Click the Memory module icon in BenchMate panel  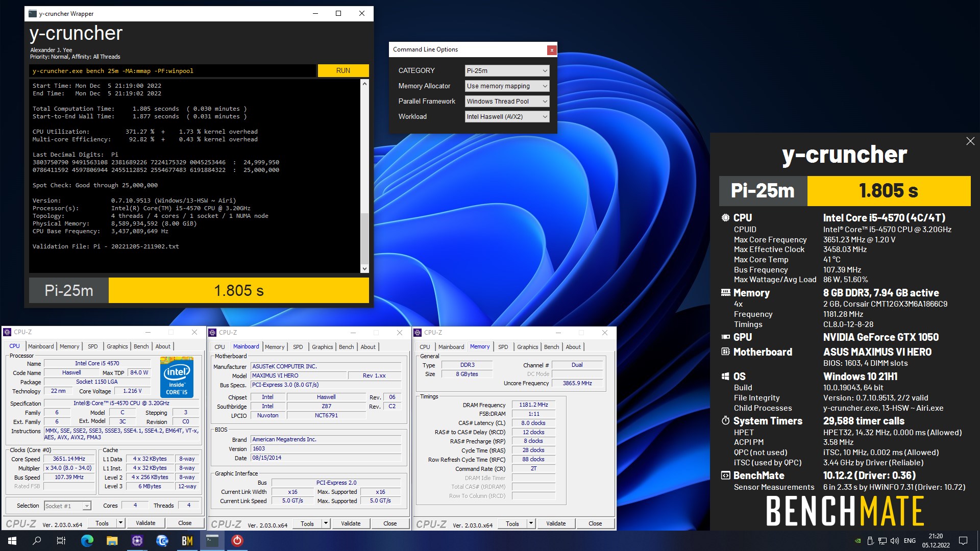[x=725, y=293]
